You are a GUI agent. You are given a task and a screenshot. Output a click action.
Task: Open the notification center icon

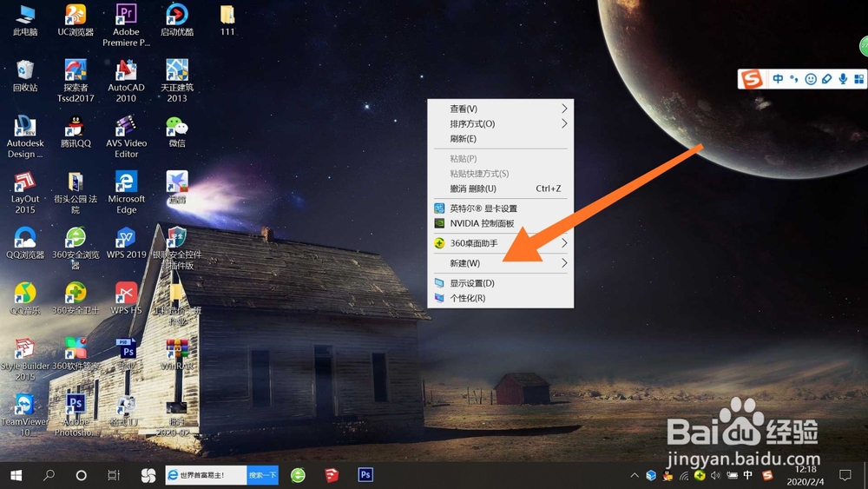[845, 475]
